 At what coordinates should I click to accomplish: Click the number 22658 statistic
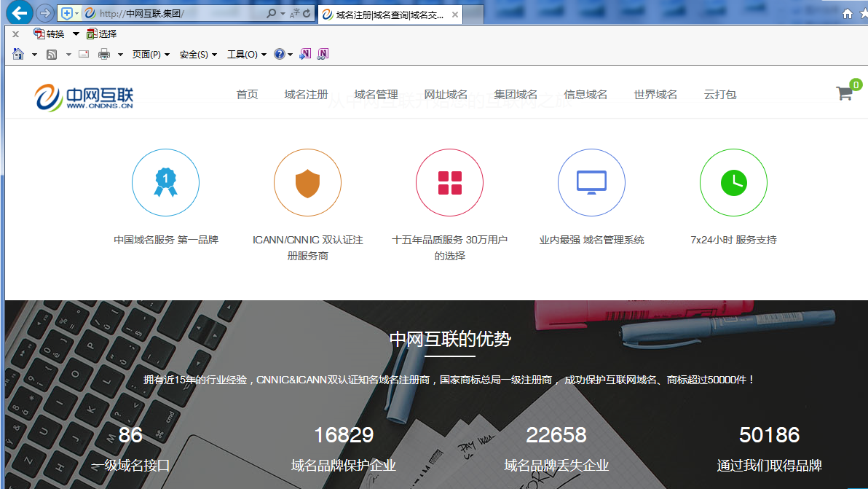click(556, 435)
